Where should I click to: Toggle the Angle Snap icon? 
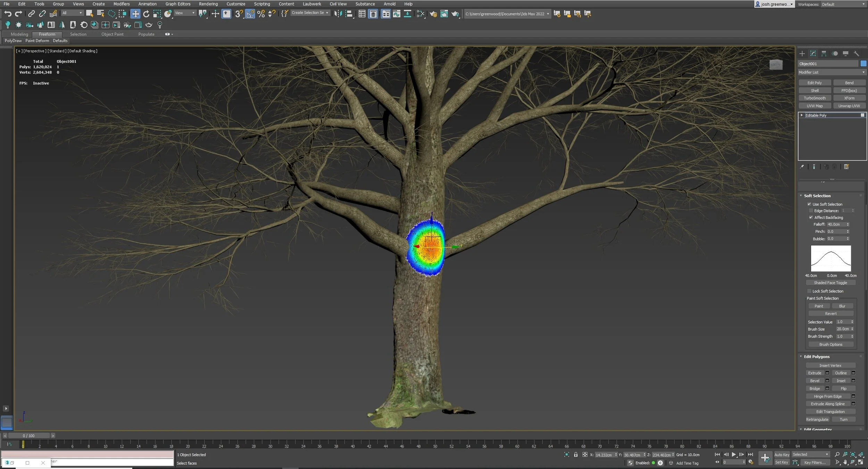pos(250,14)
